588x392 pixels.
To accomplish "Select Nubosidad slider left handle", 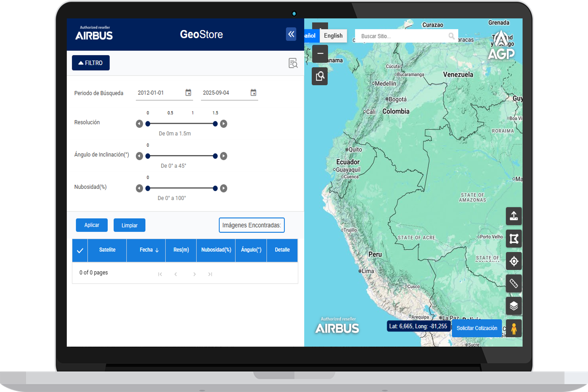I will 148,188.
